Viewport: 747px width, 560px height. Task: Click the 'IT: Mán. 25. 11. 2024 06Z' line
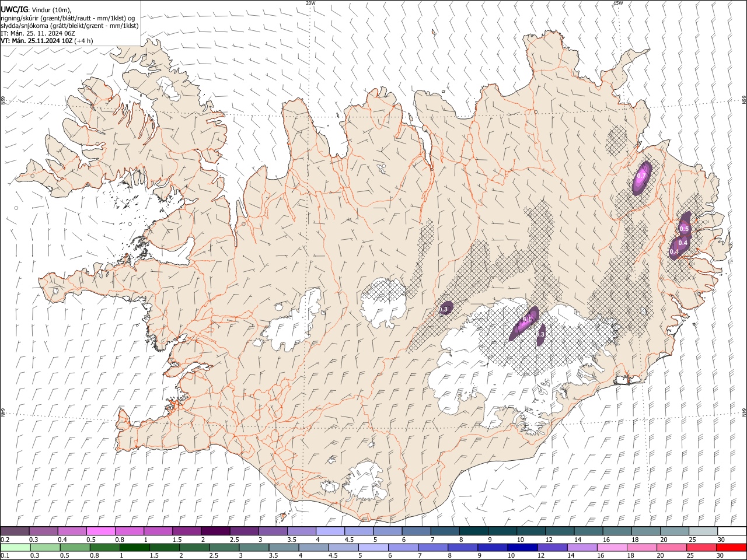click(x=38, y=33)
